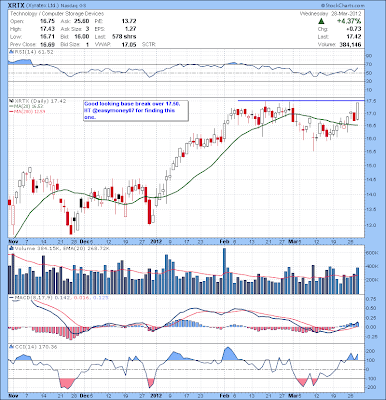Click the 2012 label on price axis
This screenshot has height=400, width=386.
[156, 241]
